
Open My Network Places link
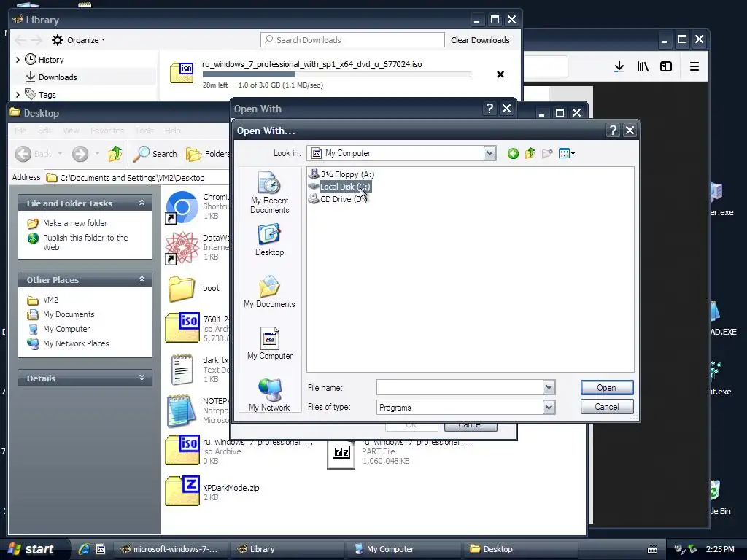coord(76,343)
